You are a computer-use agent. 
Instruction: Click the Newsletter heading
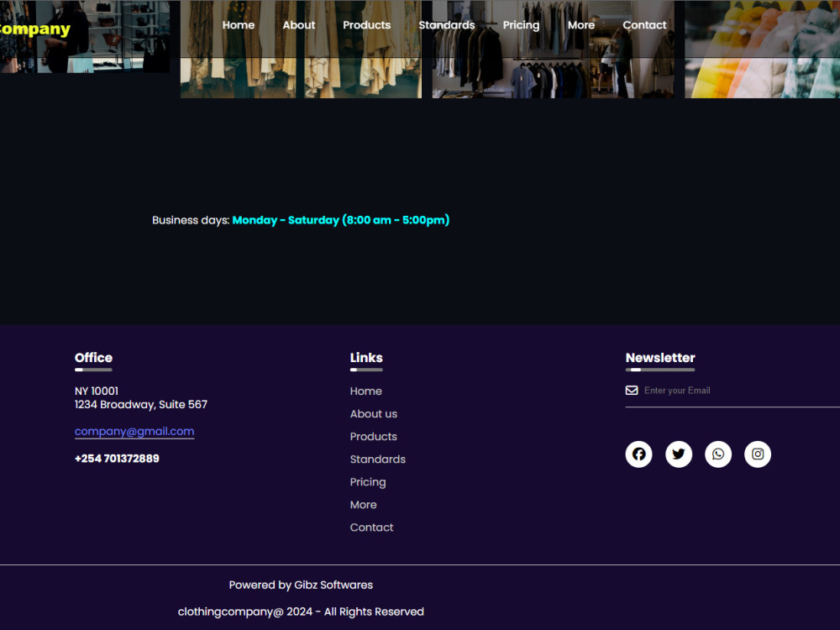tap(660, 358)
